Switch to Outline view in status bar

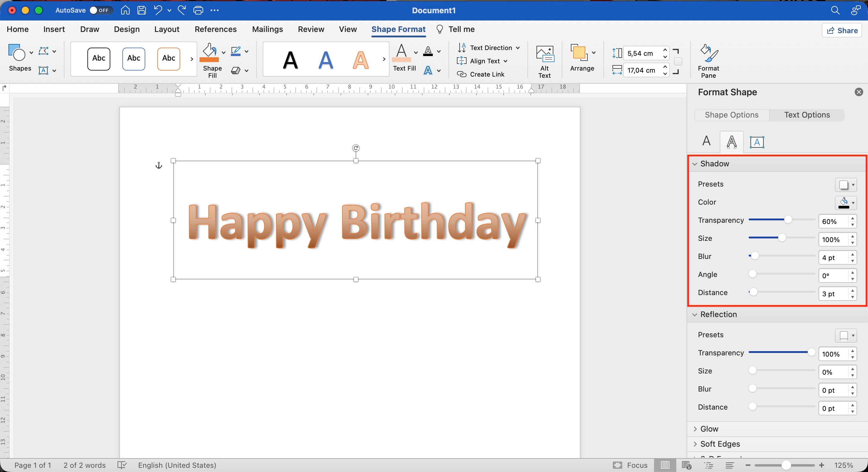point(709,465)
